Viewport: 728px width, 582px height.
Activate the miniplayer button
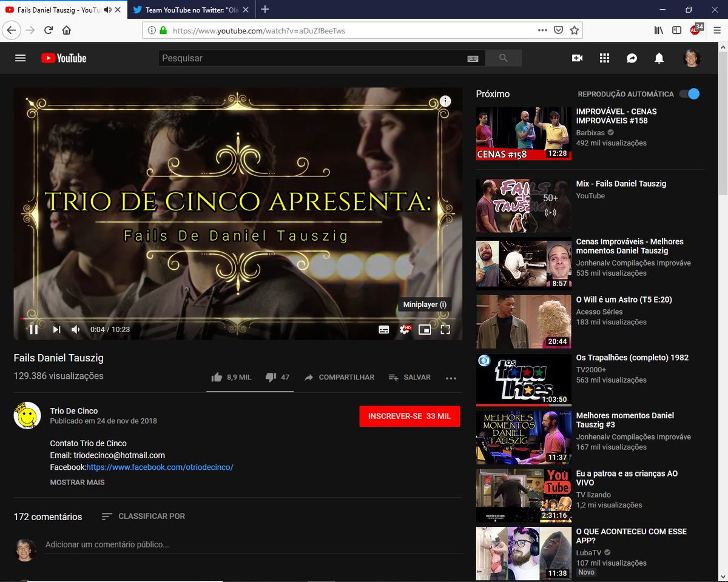[x=425, y=330]
